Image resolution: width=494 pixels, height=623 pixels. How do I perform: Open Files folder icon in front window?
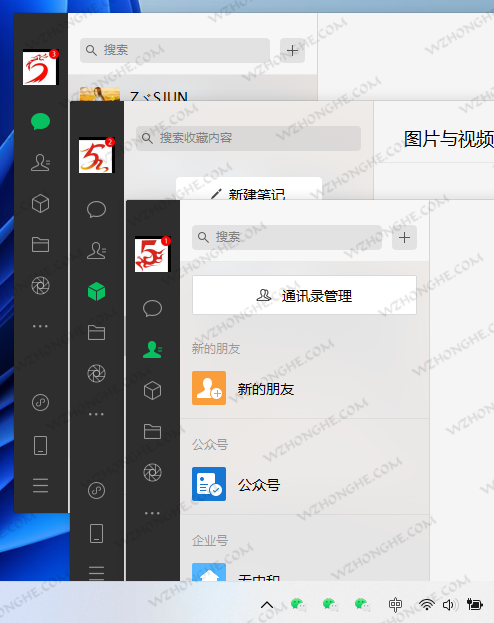[153, 431]
